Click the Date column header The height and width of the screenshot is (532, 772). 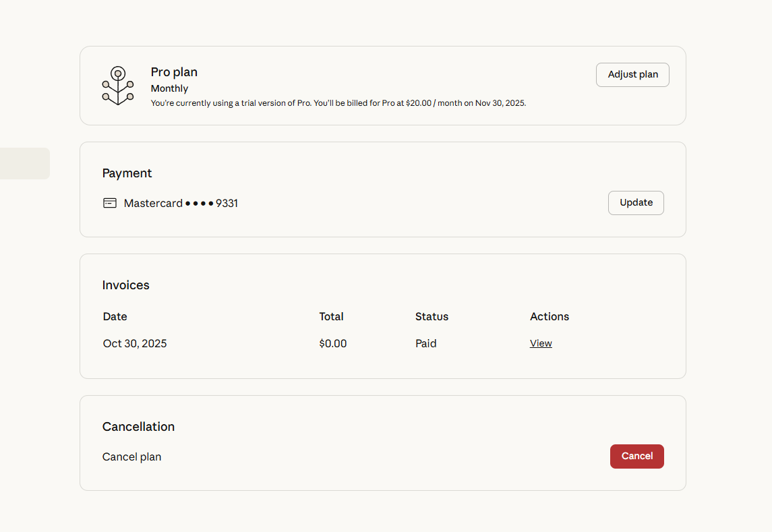[115, 317]
